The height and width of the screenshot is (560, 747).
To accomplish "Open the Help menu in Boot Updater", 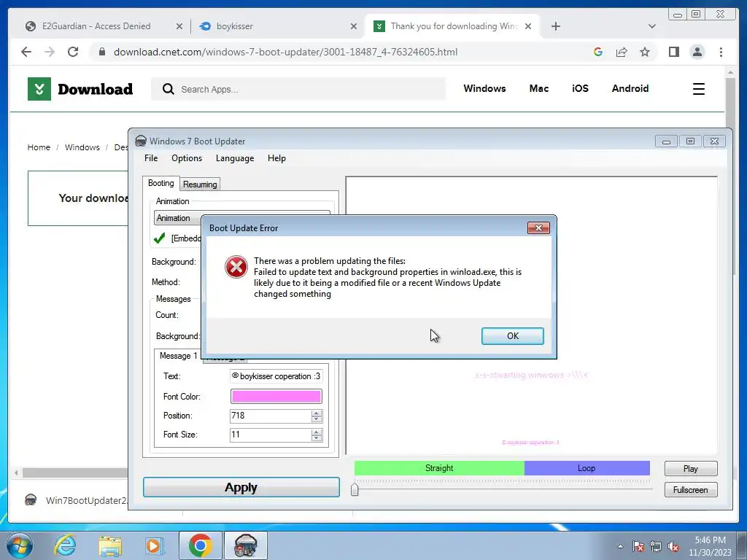I will pos(276,158).
